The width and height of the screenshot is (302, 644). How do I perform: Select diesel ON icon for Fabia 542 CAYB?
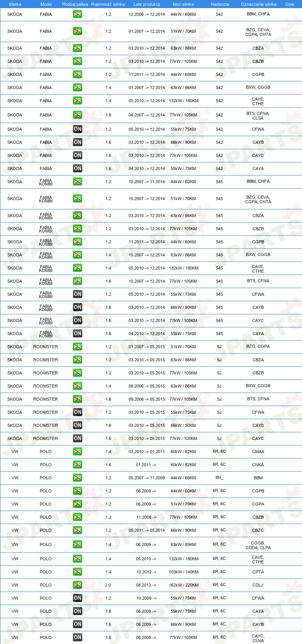(x=78, y=142)
